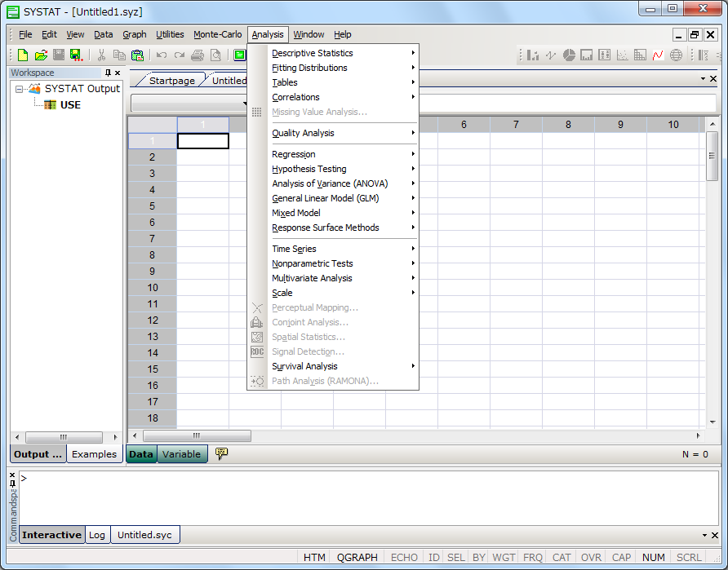The width and height of the screenshot is (728, 570).
Task: Toggle the HTM status bar indicator
Action: pos(314,558)
